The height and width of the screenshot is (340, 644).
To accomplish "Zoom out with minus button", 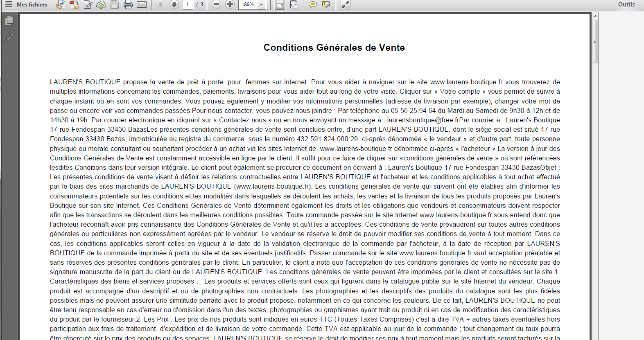I will click(217, 5).
